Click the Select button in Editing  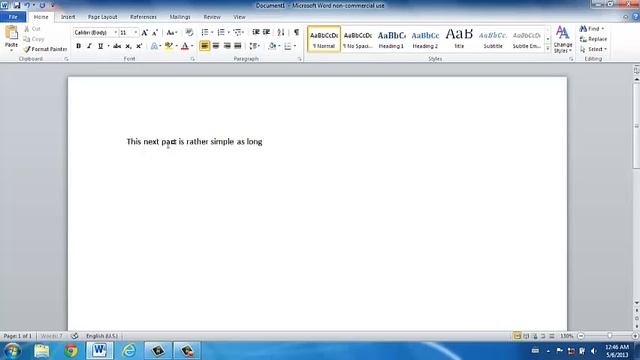pyautogui.click(x=593, y=49)
